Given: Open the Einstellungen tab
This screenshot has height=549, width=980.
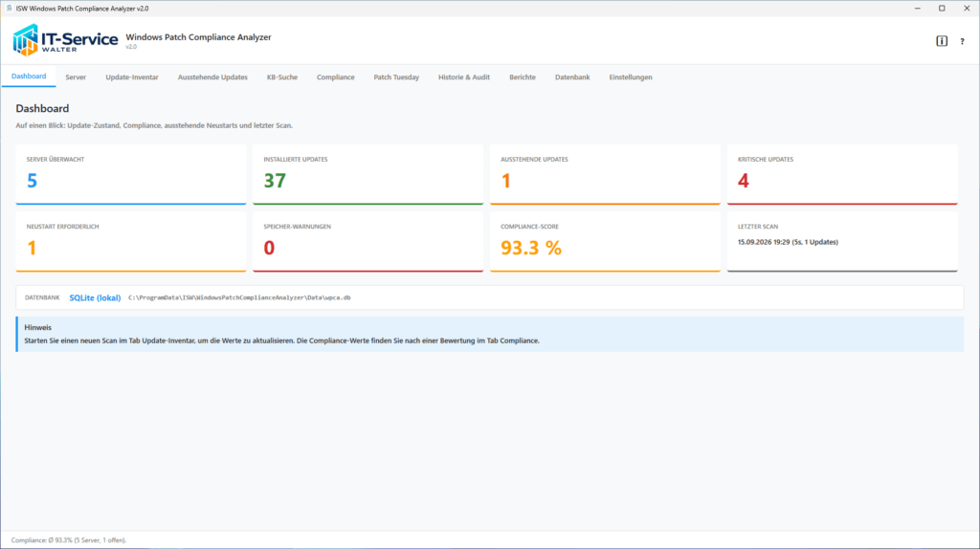Looking at the screenshot, I should (x=630, y=77).
